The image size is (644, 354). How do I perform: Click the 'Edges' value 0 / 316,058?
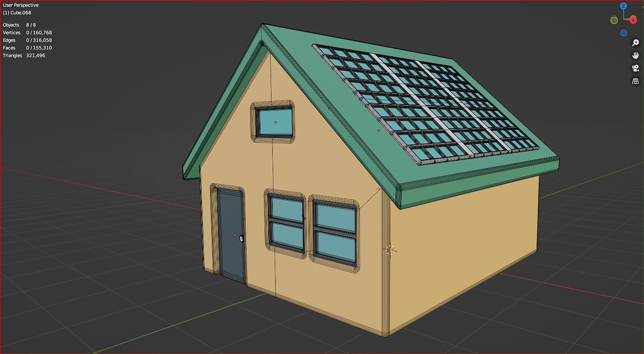tap(39, 40)
